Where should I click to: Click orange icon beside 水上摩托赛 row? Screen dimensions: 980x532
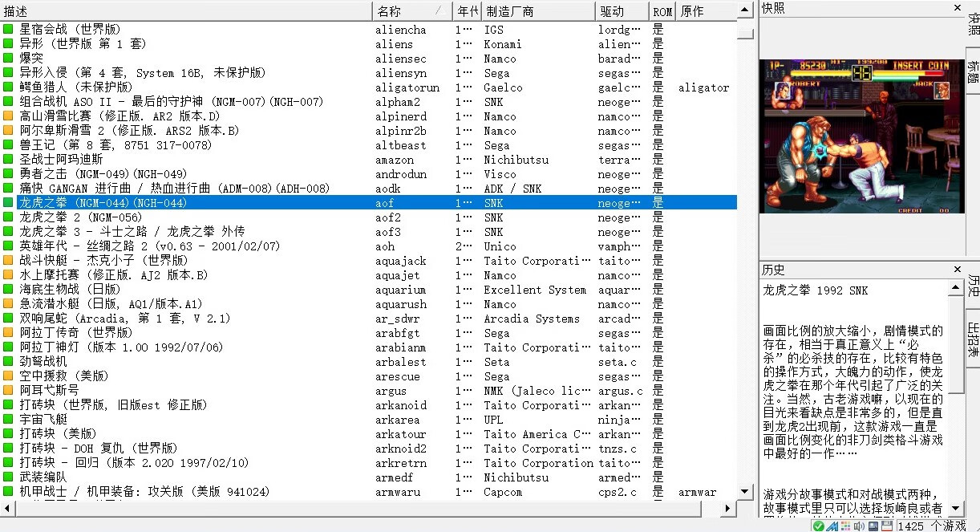(9, 275)
